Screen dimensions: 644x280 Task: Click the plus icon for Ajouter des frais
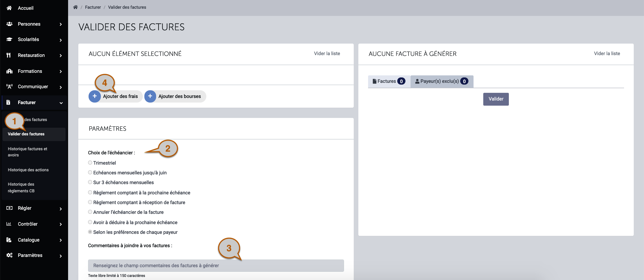95,96
